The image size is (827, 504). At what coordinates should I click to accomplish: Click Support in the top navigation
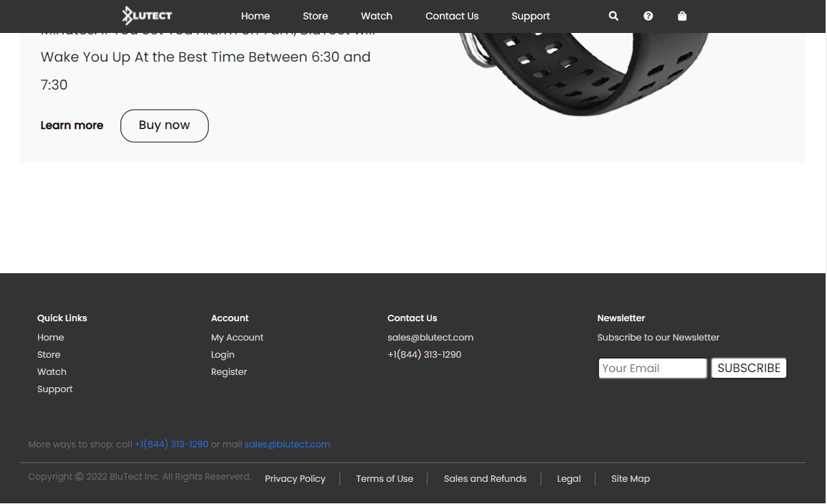(x=531, y=16)
